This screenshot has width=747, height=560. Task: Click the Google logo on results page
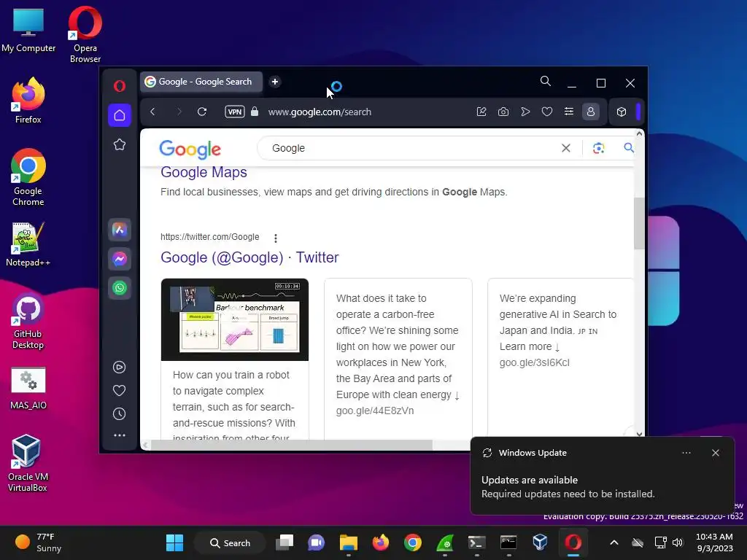(x=190, y=149)
